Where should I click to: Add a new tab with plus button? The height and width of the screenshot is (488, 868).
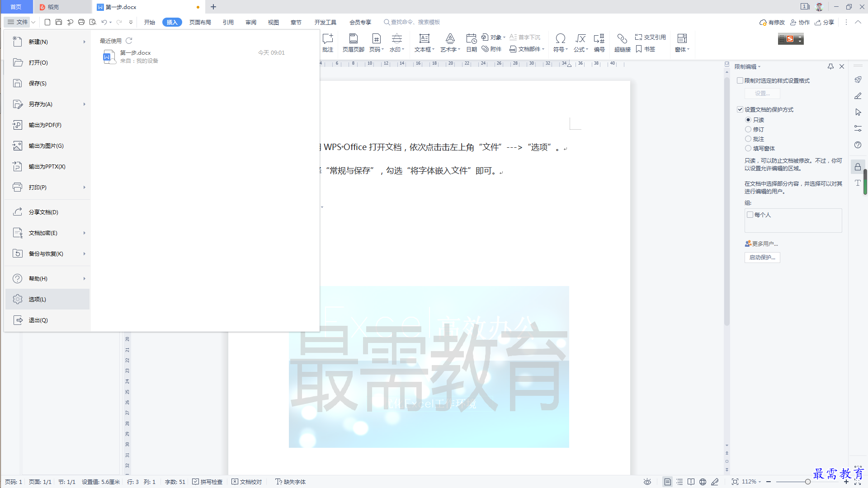pos(213,7)
